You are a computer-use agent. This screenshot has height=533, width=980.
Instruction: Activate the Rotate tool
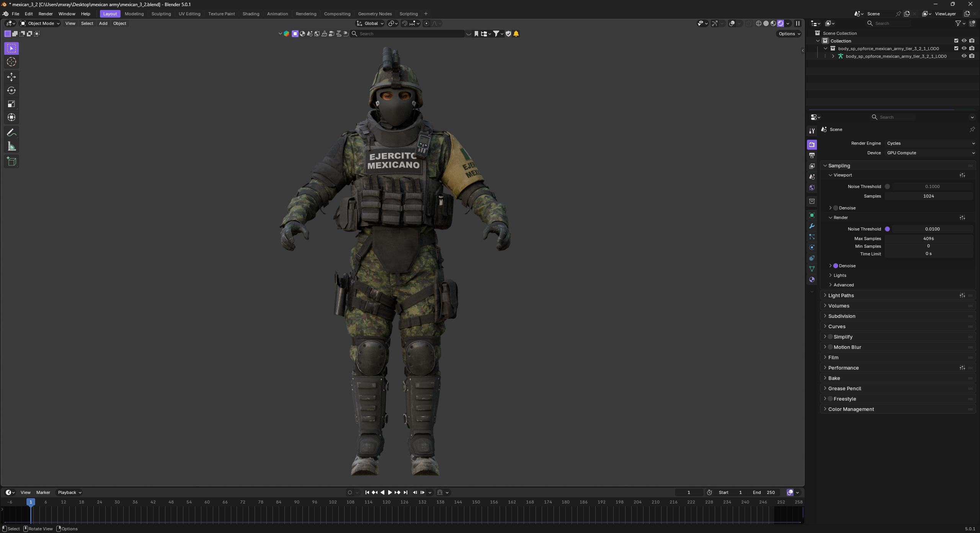click(11, 90)
